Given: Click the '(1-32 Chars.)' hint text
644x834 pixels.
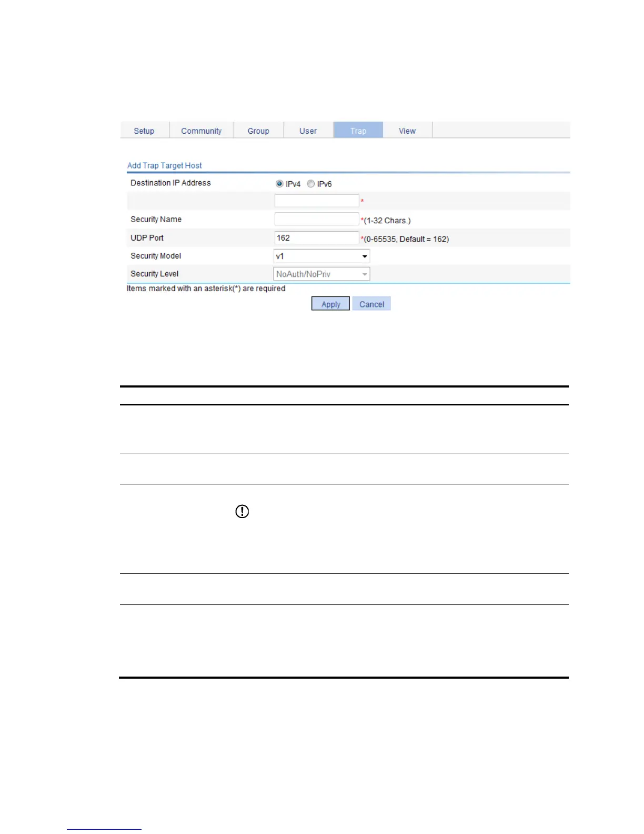Looking at the screenshot, I should (387, 221).
